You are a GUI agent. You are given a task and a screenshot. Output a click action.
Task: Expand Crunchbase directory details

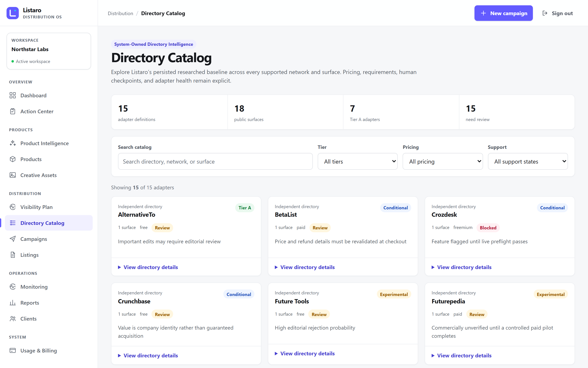148,356
